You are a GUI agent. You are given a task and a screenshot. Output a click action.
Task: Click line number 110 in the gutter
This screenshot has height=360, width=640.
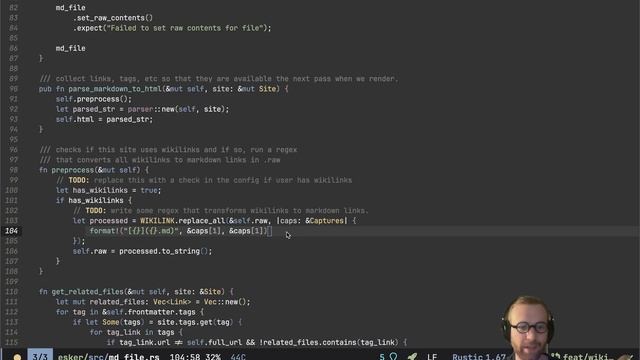pos(11,292)
